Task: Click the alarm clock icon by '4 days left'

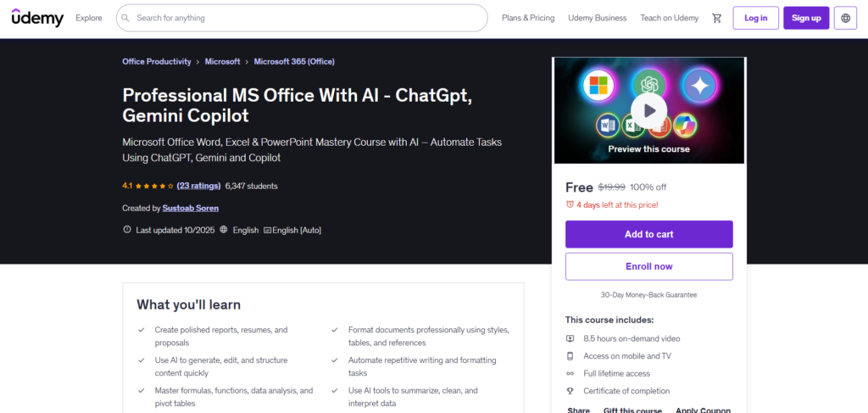Action: point(570,204)
